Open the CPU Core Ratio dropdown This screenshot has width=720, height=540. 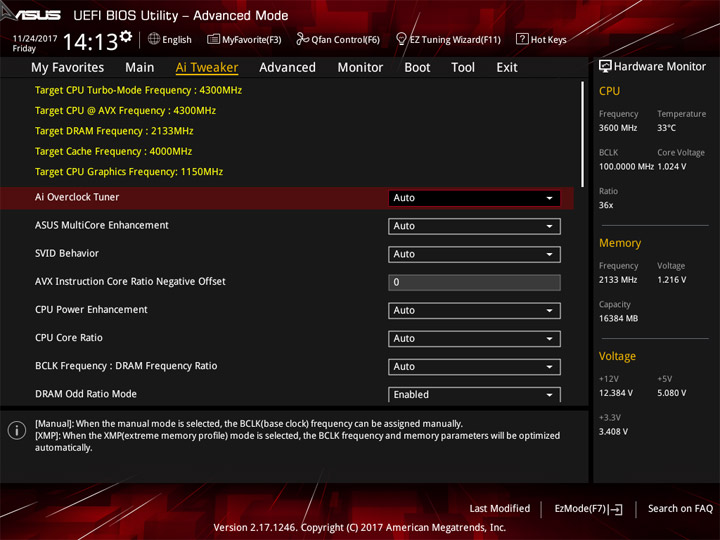tap(474, 338)
